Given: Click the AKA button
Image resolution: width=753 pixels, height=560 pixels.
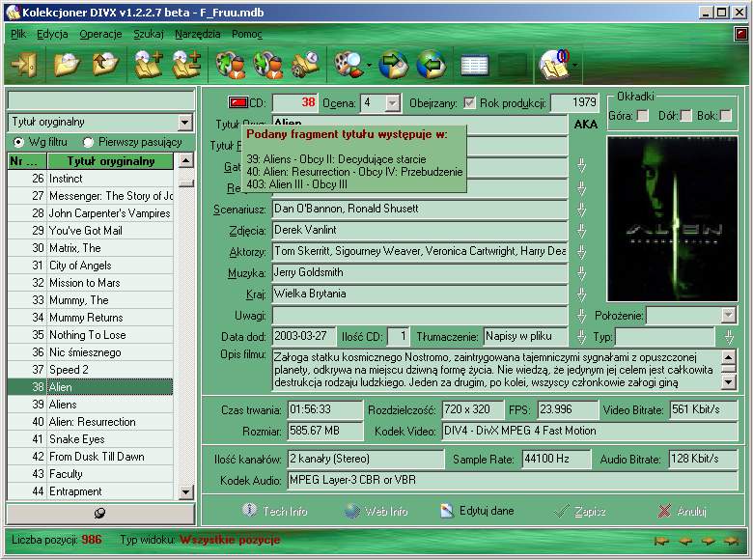Looking at the screenshot, I should pyautogui.click(x=585, y=124).
